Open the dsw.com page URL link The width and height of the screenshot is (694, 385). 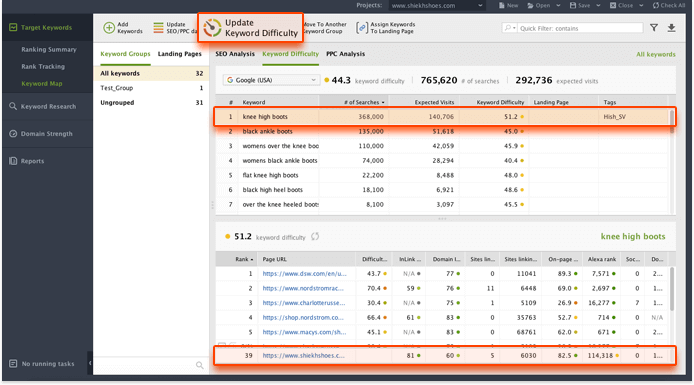305,274
